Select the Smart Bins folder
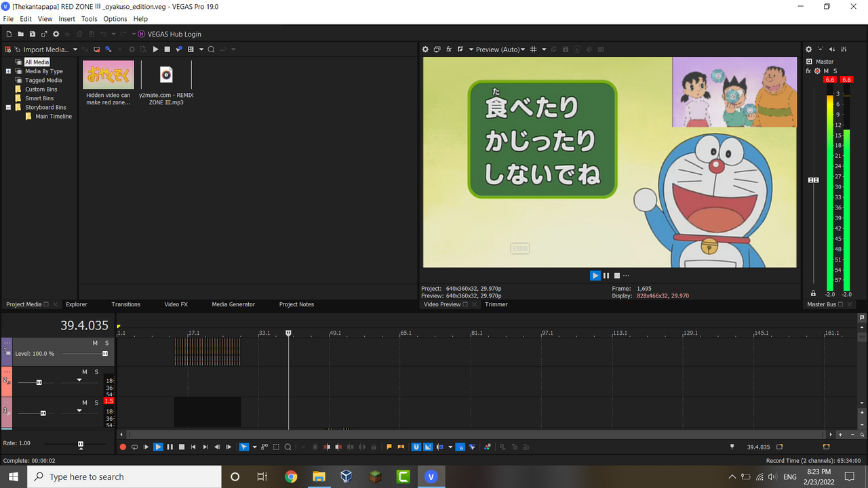868x488 pixels. tap(39, 98)
